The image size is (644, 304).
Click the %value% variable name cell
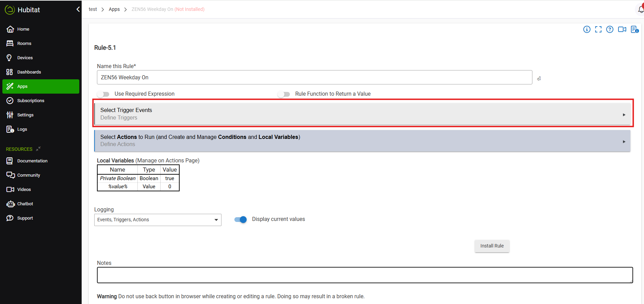tap(118, 187)
